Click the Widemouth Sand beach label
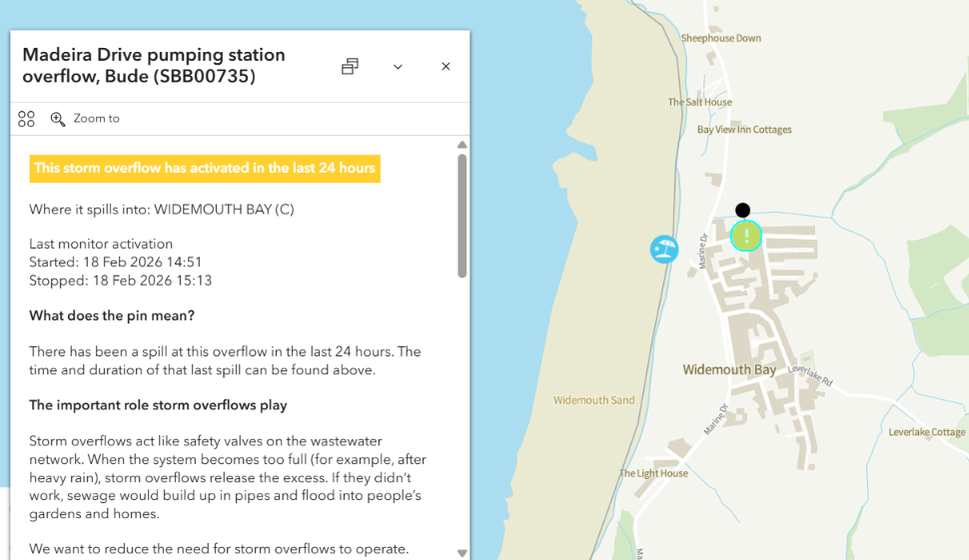The image size is (969, 560). [593, 400]
